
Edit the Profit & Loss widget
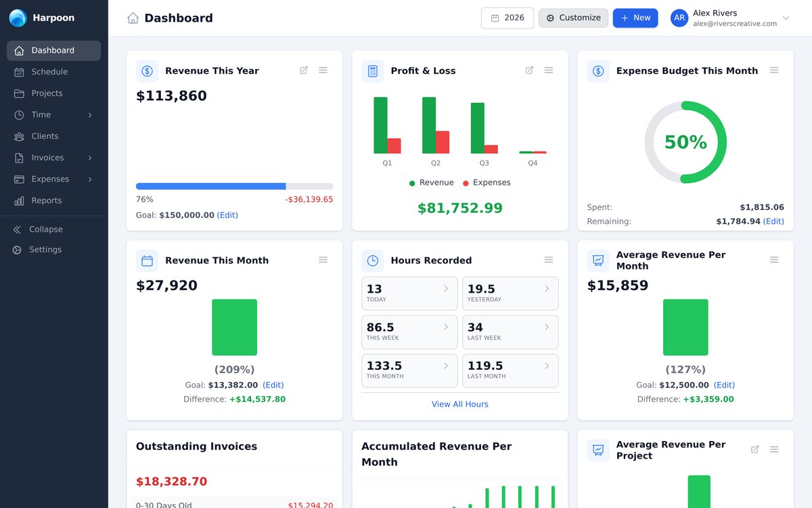click(529, 70)
